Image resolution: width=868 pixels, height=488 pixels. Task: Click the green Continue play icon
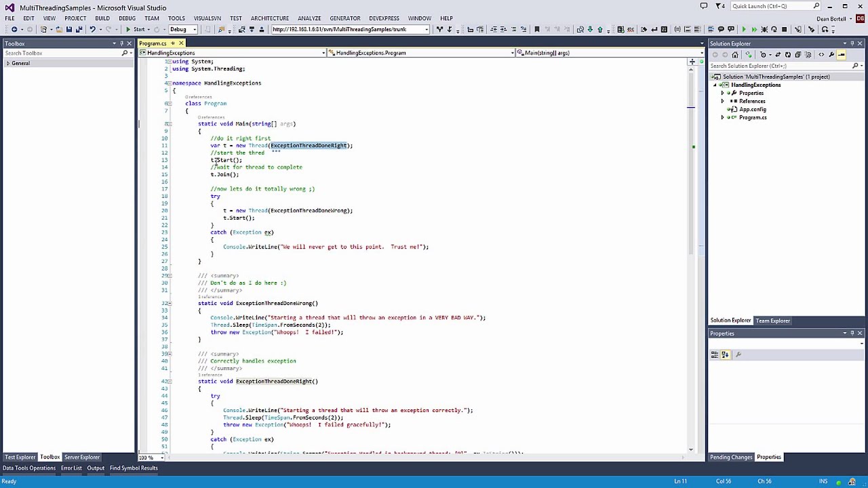tap(744, 29)
